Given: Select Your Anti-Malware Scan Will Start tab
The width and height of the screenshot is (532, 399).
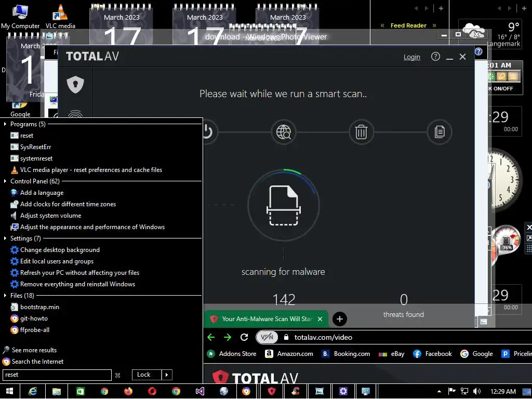Looking at the screenshot, I should coord(267,319).
